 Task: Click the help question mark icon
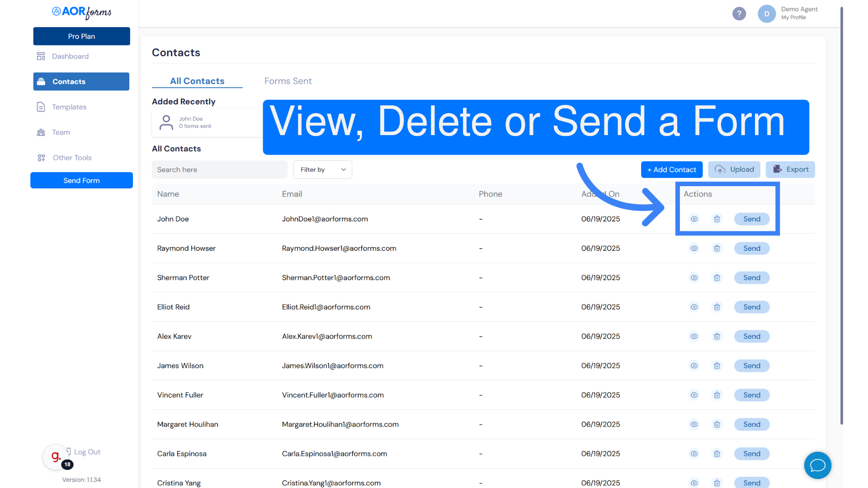coord(739,14)
